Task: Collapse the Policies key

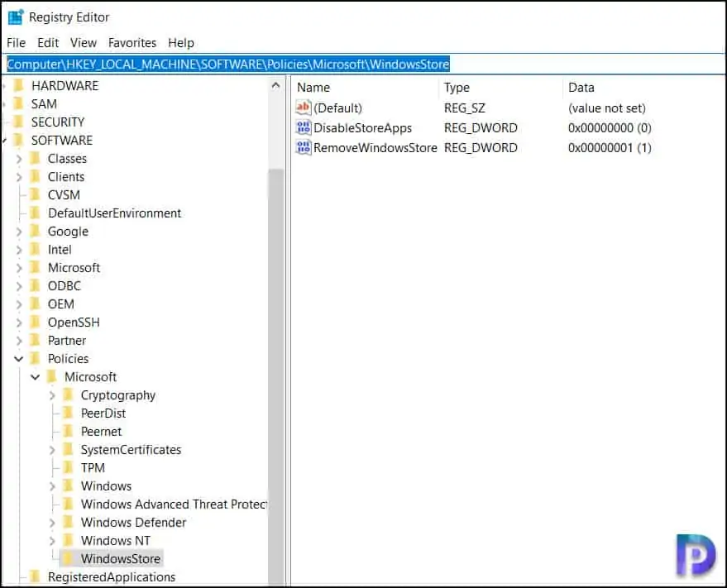Action: point(19,358)
